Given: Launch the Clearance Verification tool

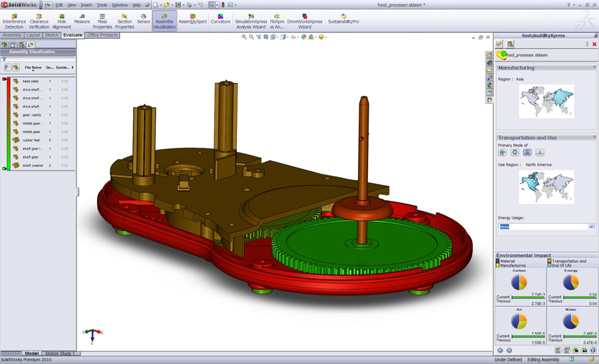Looking at the screenshot, I should pyautogui.click(x=39, y=21).
